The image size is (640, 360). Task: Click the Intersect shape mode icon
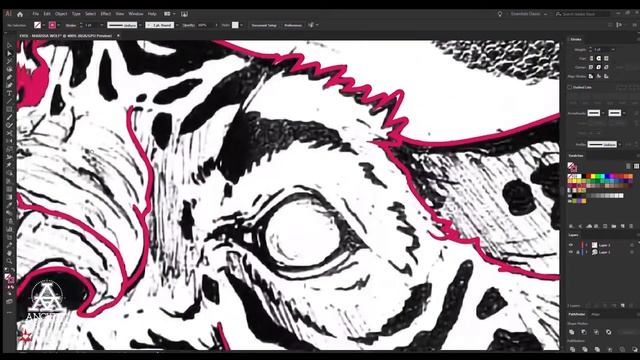click(596, 332)
